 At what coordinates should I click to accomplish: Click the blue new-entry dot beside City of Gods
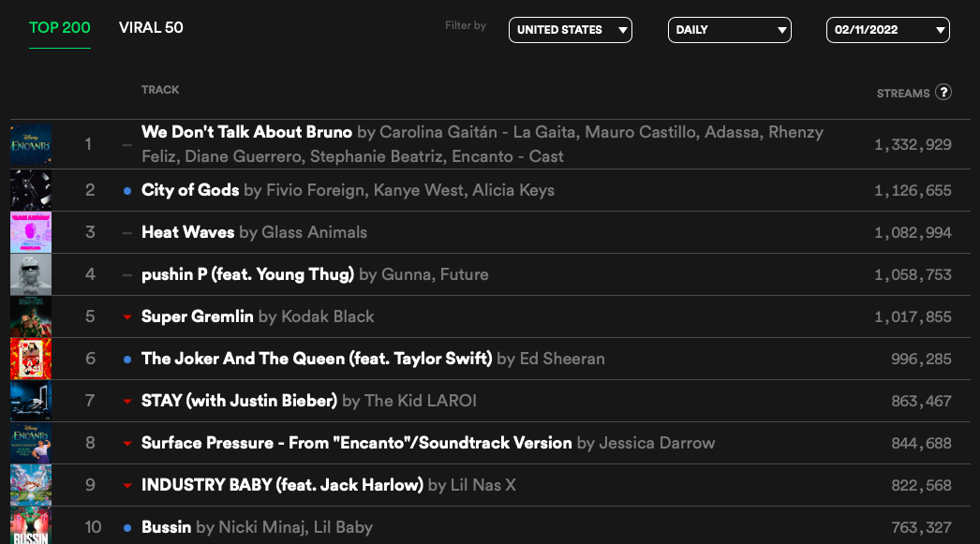coord(127,191)
